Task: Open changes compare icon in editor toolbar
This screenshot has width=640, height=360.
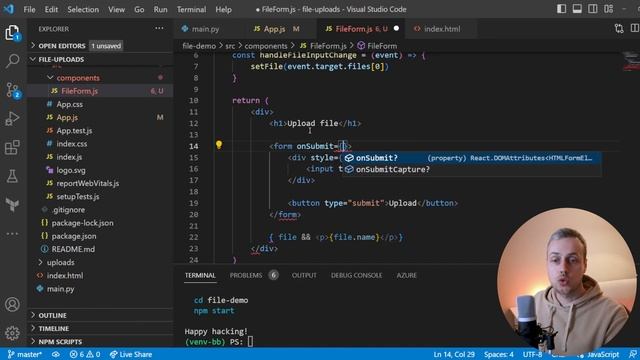Action: [619, 29]
